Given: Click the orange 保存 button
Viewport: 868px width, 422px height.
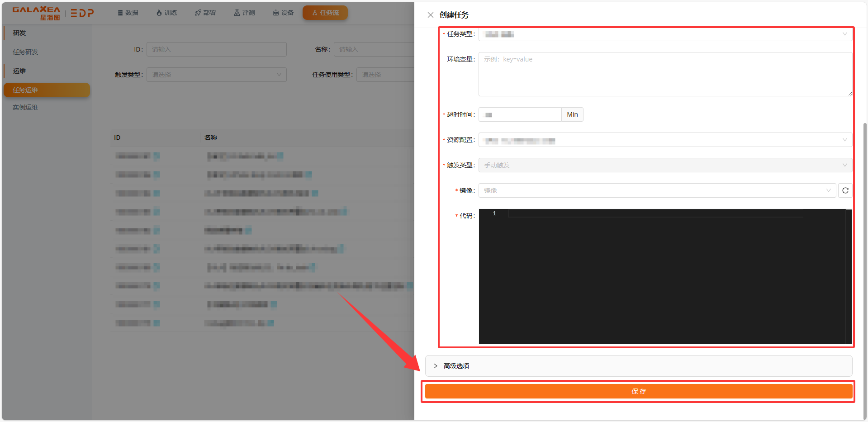Looking at the screenshot, I should pyautogui.click(x=638, y=391).
